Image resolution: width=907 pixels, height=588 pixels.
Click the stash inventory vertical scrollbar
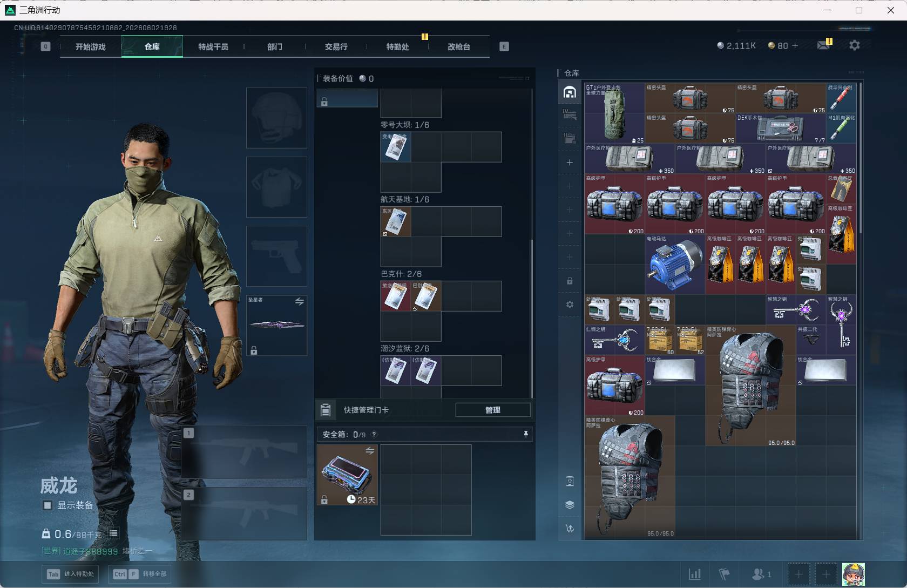point(860,158)
